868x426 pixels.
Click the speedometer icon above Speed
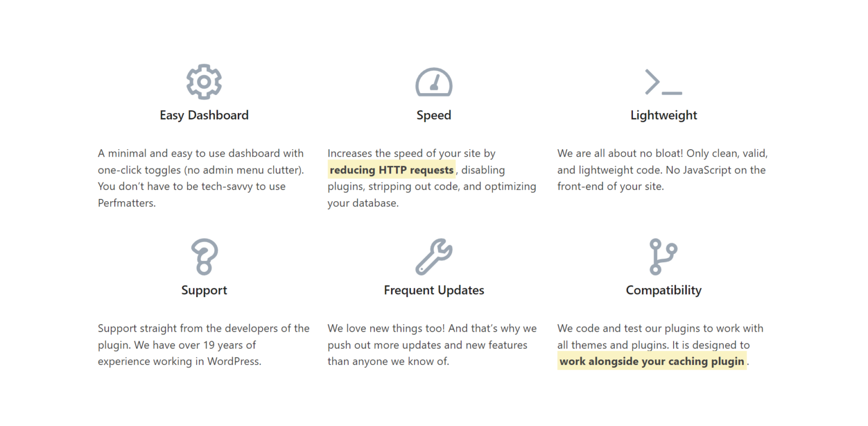tap(434, 82)
